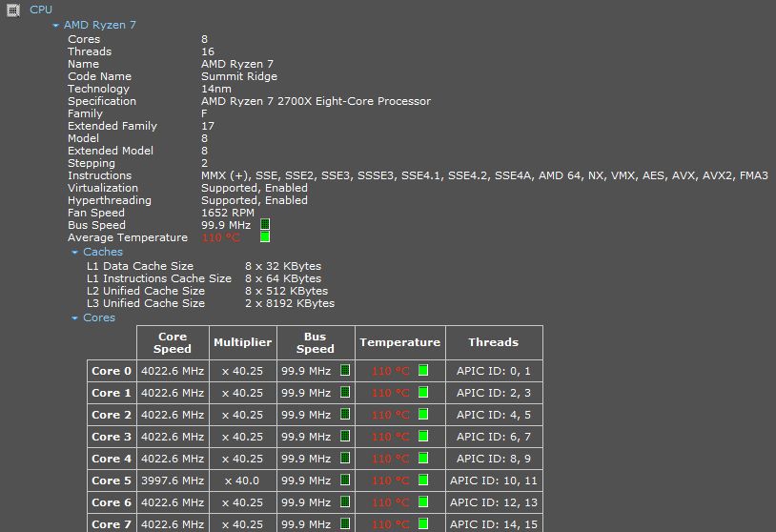Click APIC ID: 10, 11 threads cell
This screenshot has width=776, height=532.
coord(494,481)
